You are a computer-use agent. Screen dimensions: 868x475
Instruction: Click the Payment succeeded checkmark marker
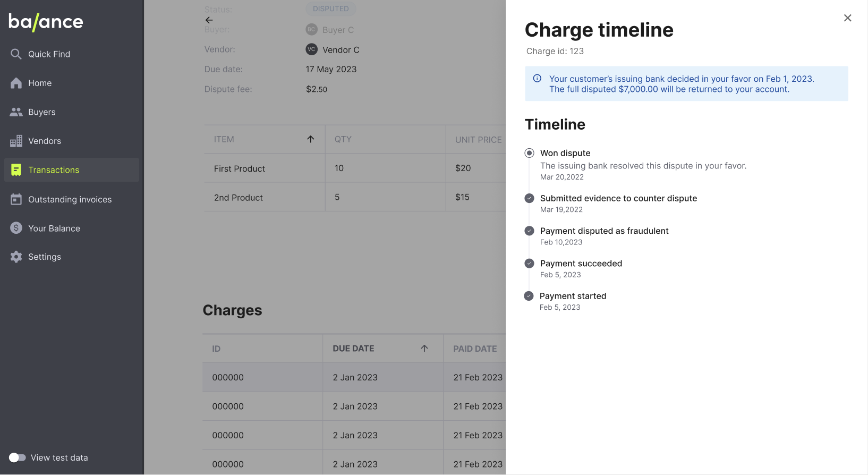click(x=529, y=264)
